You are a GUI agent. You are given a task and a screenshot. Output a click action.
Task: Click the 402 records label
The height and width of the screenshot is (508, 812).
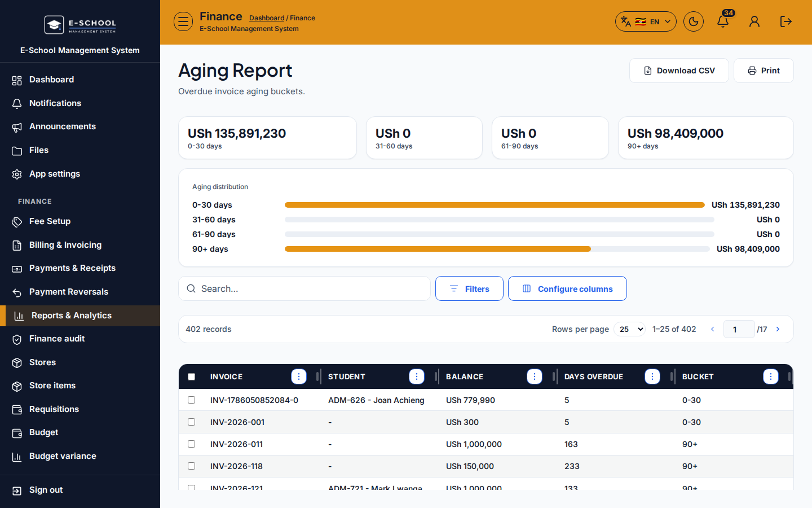pos(209,329)
